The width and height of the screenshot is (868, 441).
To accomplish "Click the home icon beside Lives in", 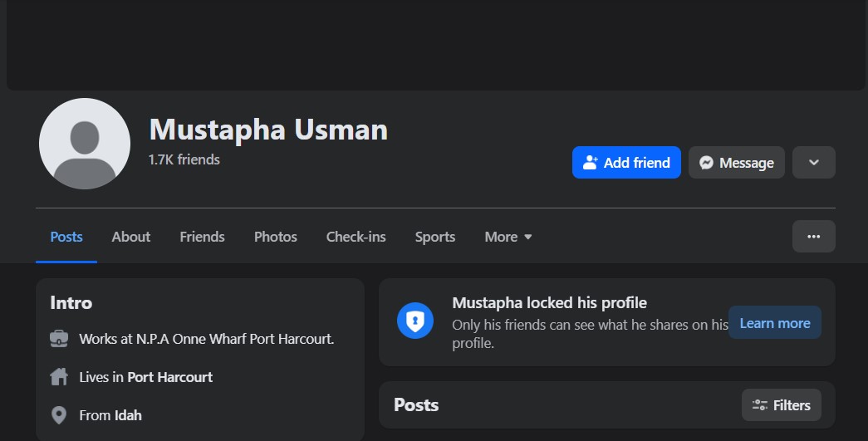I will coord(59,377).
